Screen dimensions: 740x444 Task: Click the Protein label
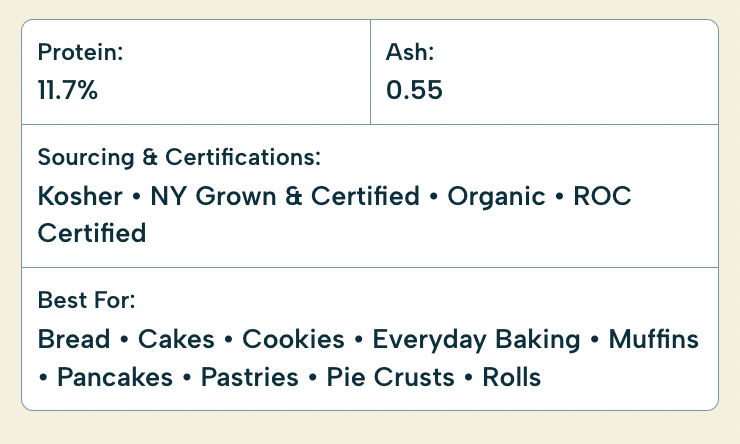pyautogui.click(x=80, y=52)
